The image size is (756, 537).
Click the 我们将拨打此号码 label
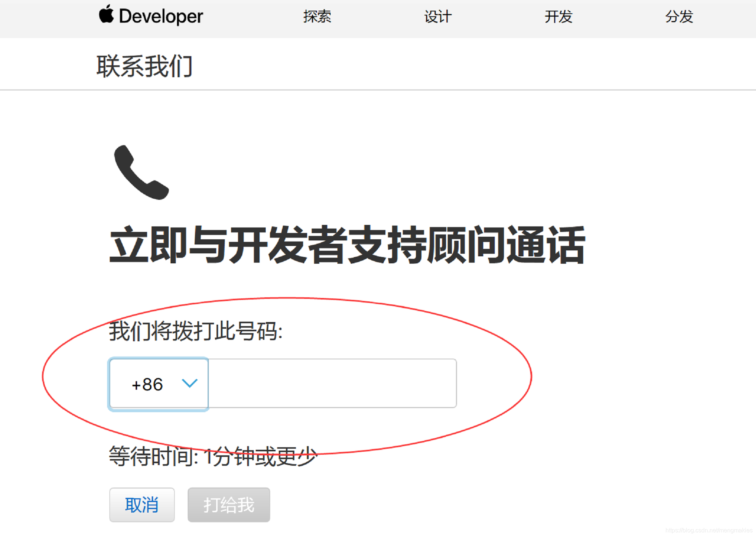click(x=196, y=331)
